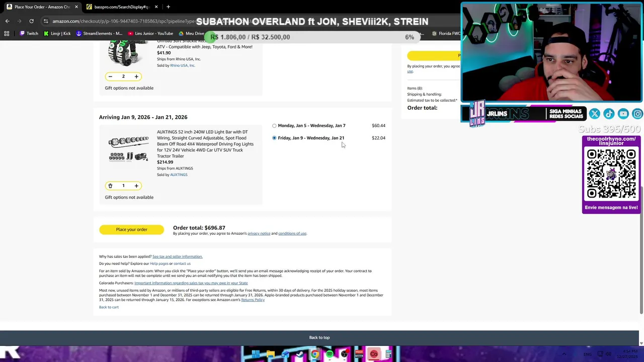Open the conditions of use link
This screenshot has width=644, height=362.
point(292,233)
